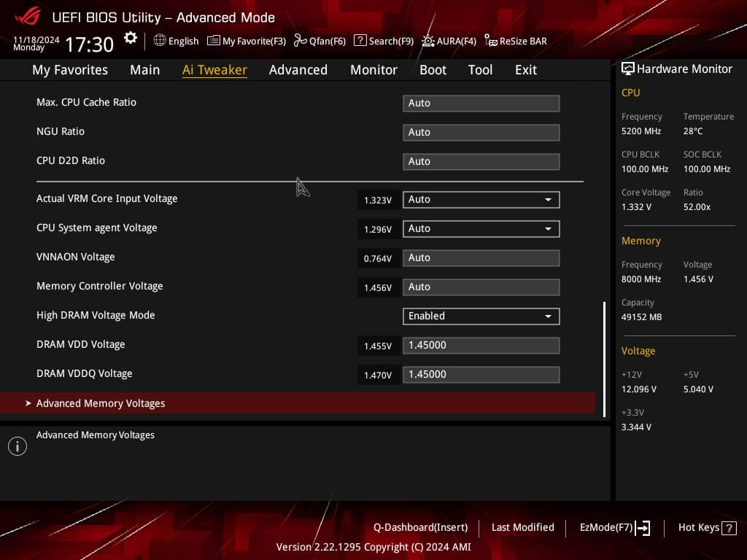Click the CPU D2D Ratio label

[71, 160]
